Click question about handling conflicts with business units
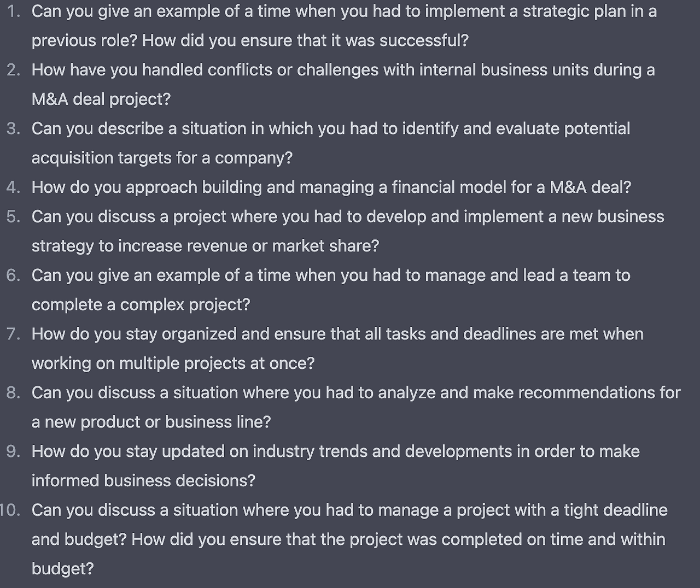This screenshot has width=700, height=588. coord(343,70)
